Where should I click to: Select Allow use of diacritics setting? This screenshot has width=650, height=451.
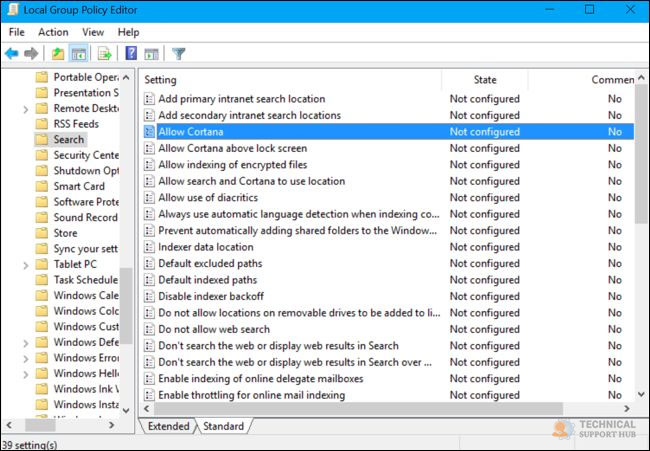coord(388,197)
